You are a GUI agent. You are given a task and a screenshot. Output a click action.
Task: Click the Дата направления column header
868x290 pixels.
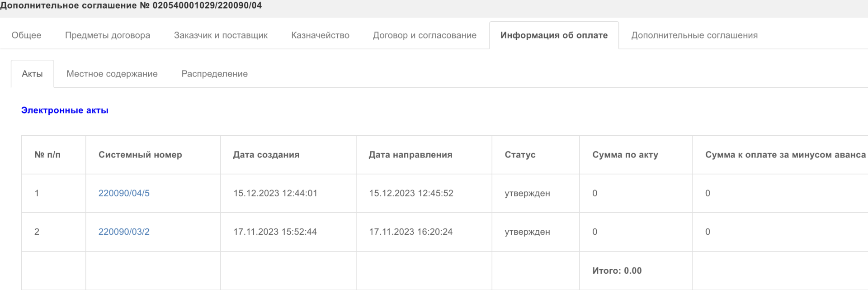410,155
